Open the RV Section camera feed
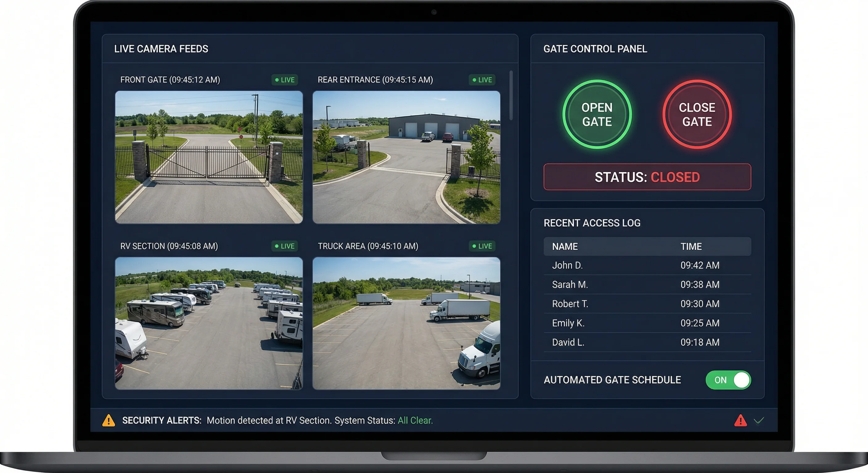This screenshot has height=473, width=868. 209,324
